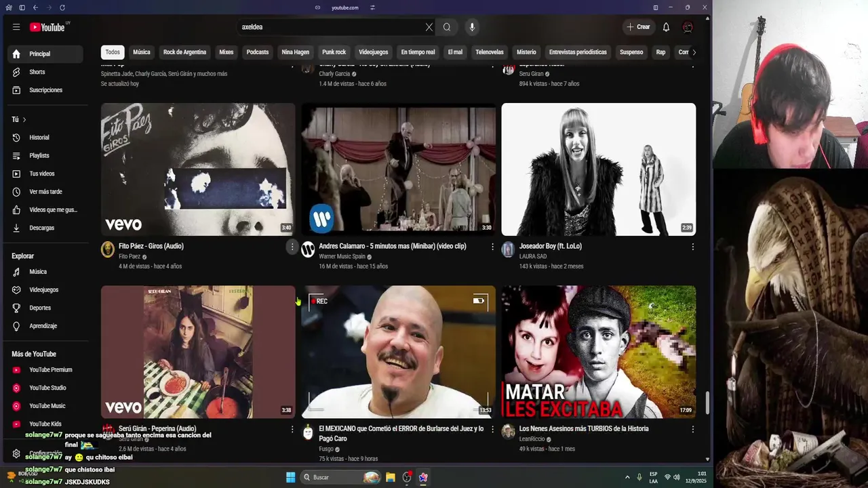Viewport: 868px width, 488px height.
Task: Open the YouTube hamburger guide menu
Action: tap(16, 27)
